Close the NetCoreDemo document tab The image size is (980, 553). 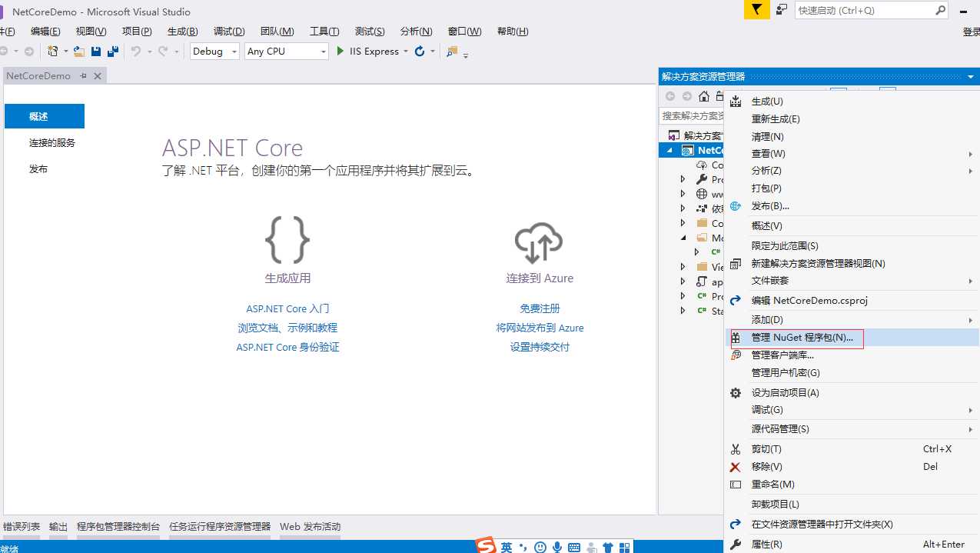(x=98, y=76)
